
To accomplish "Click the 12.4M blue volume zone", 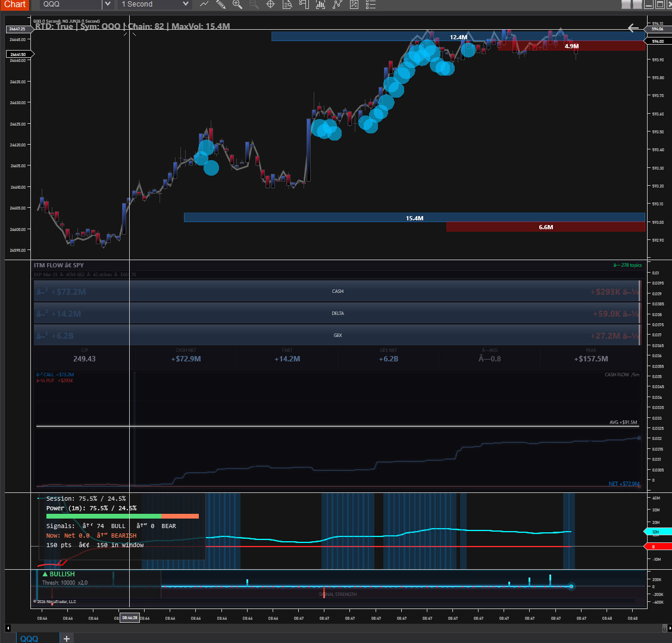I will pyautogui.click(x=458, y=37).
